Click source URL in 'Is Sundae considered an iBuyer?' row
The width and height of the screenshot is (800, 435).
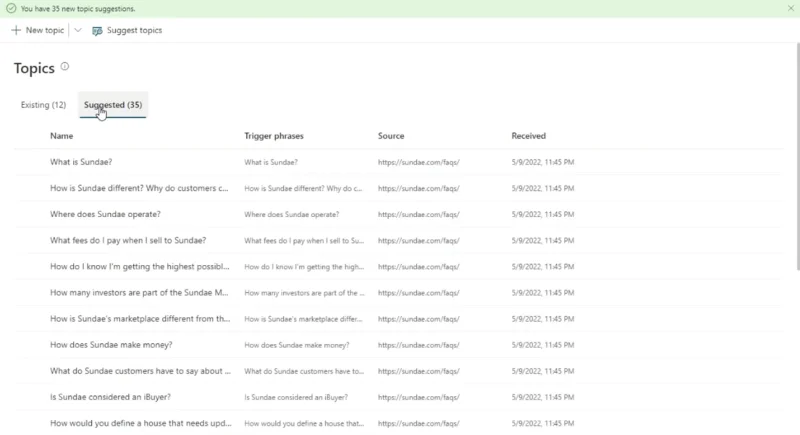click(418, 397)
